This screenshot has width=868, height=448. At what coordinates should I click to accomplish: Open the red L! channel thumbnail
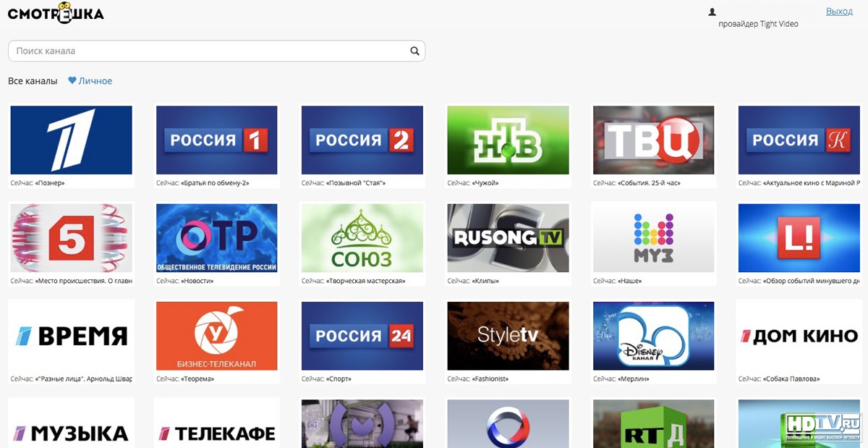coord(799,238)
